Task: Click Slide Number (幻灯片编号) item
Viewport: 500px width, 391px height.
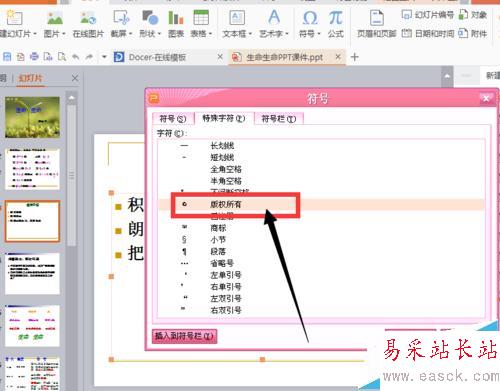Action: point(428,15)
